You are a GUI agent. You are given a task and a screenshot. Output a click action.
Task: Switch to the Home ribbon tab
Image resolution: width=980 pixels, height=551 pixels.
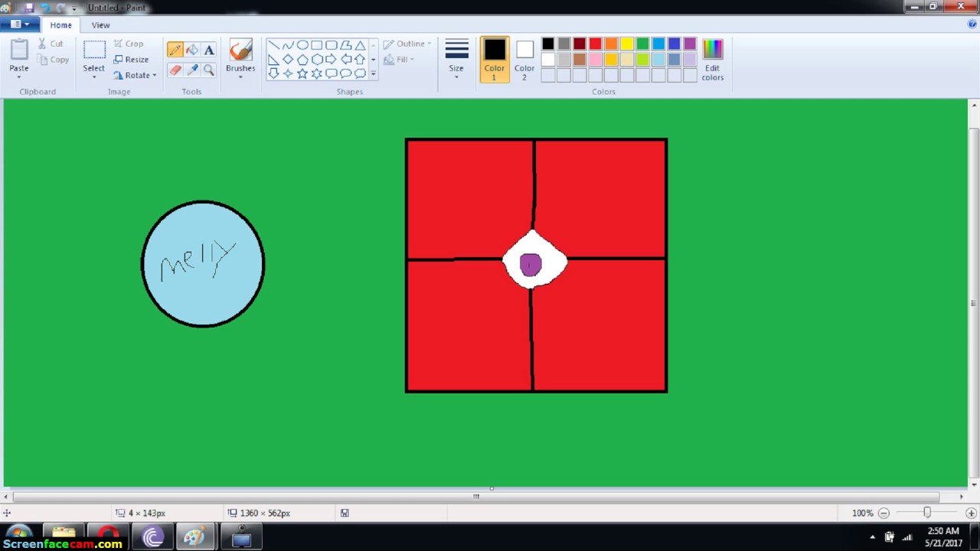coord(60,24)
